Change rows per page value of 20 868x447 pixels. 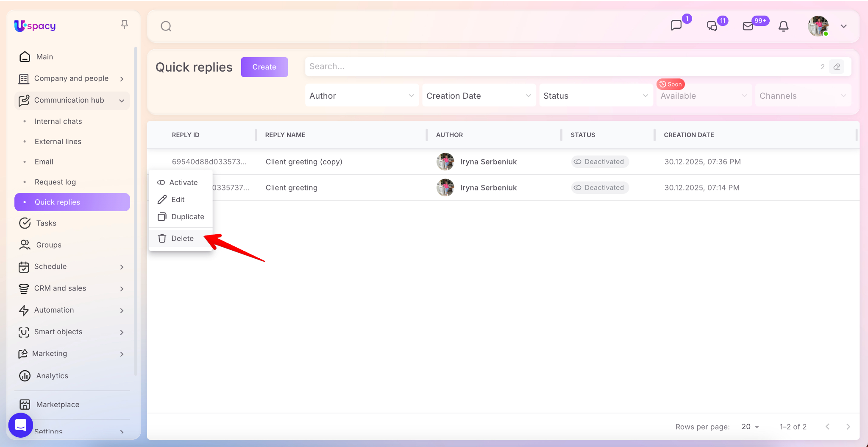point(750,427)
